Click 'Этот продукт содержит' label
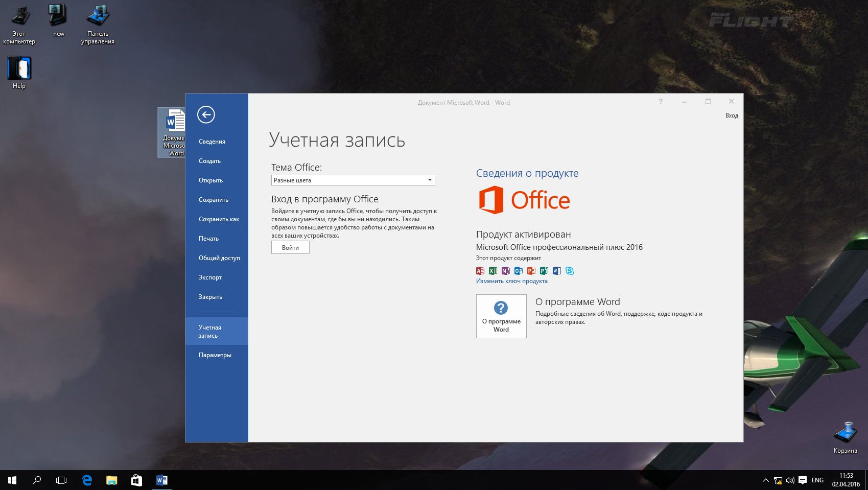The height and width of the screenshot is (490, 868). click(x=508, y=258)
